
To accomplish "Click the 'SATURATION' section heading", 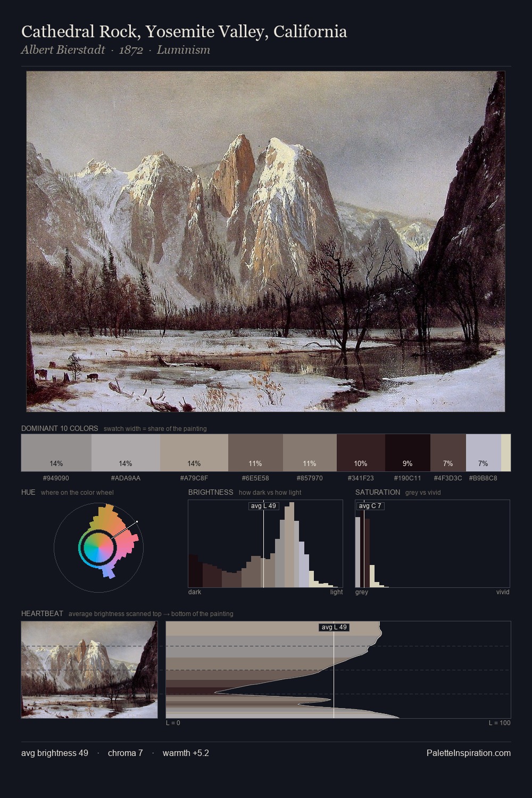I will tap(378, 492).
